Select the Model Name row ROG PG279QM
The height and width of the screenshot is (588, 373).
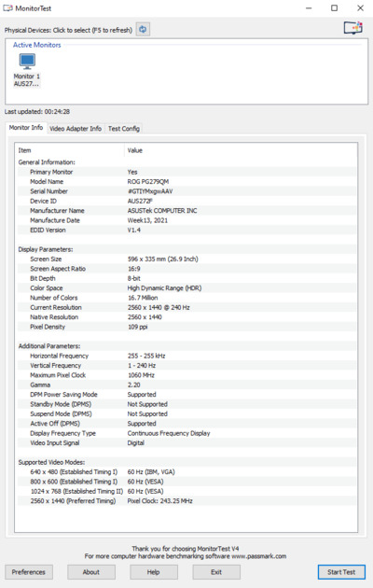186,181
